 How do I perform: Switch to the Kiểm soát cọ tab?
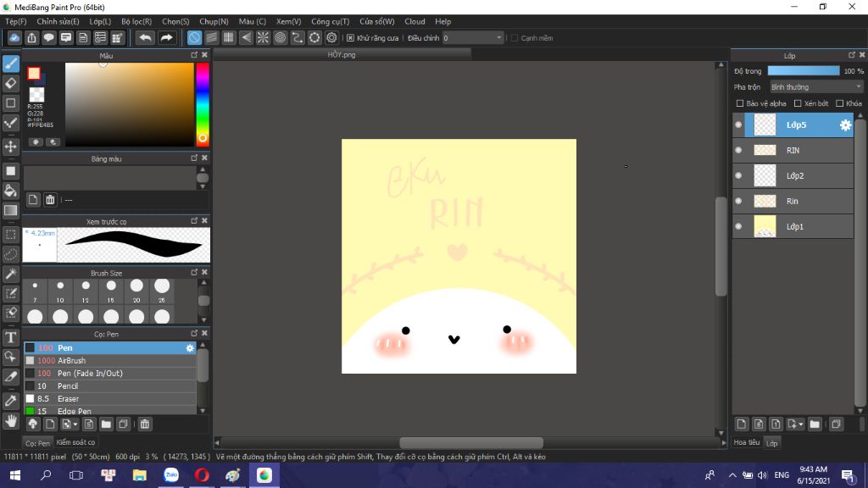(75, 442)
